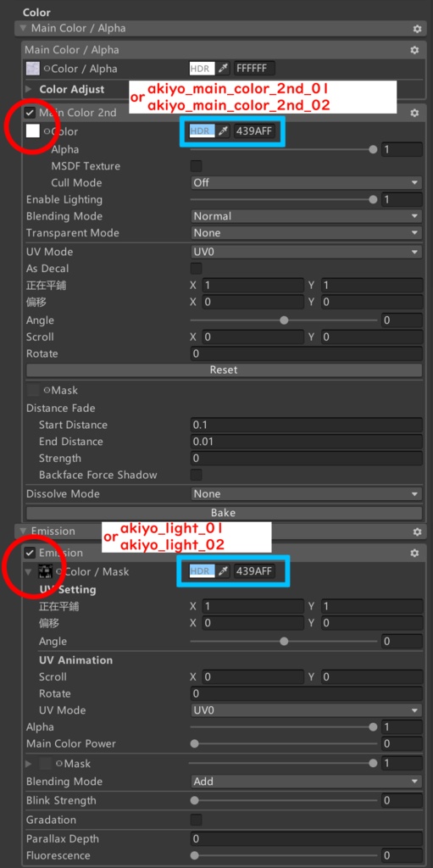The width and height of the screenshot is (433, 868).
Task: Click eyedropper next to FFFFFF color field
Action: pos(223,69)
